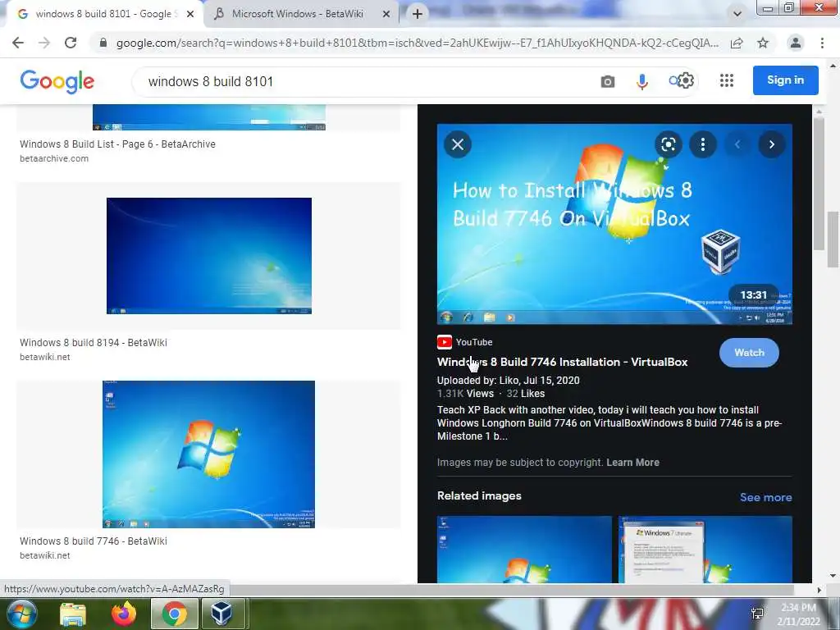Share this page via address bar icon
840x630 pixels.
pyautogui.click(x=737, y=43)
